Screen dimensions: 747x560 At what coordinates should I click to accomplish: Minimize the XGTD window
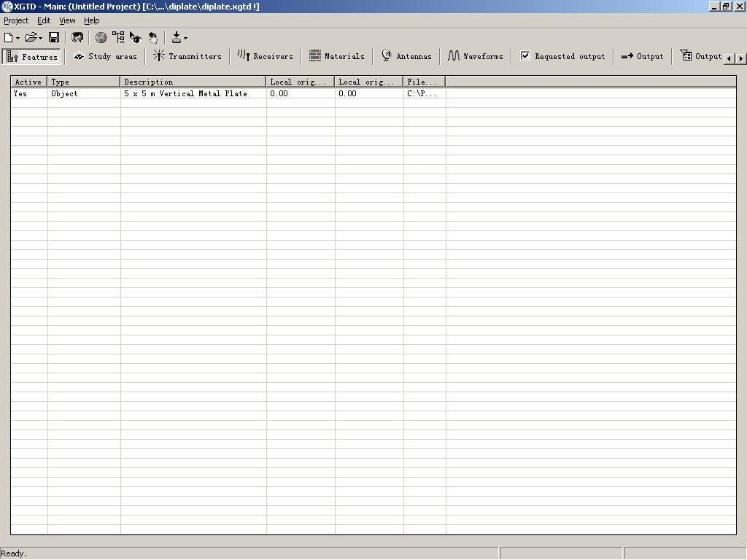click(714, 7)
